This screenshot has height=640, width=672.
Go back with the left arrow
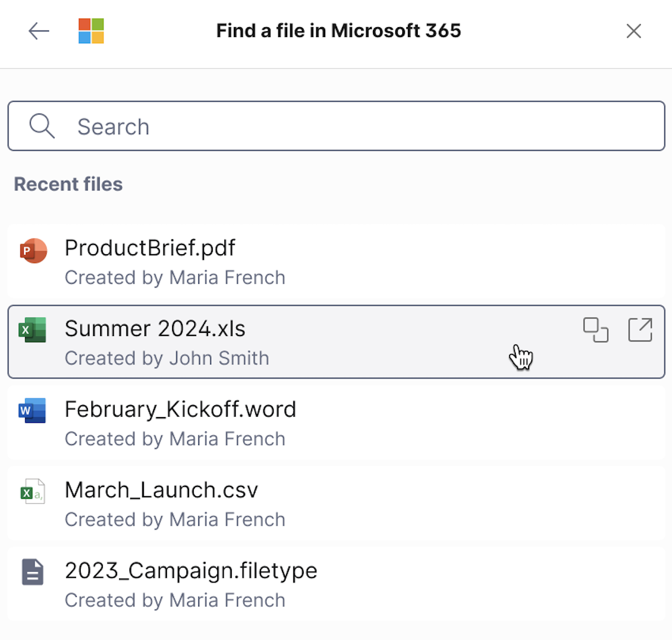[x=39, y=31]
